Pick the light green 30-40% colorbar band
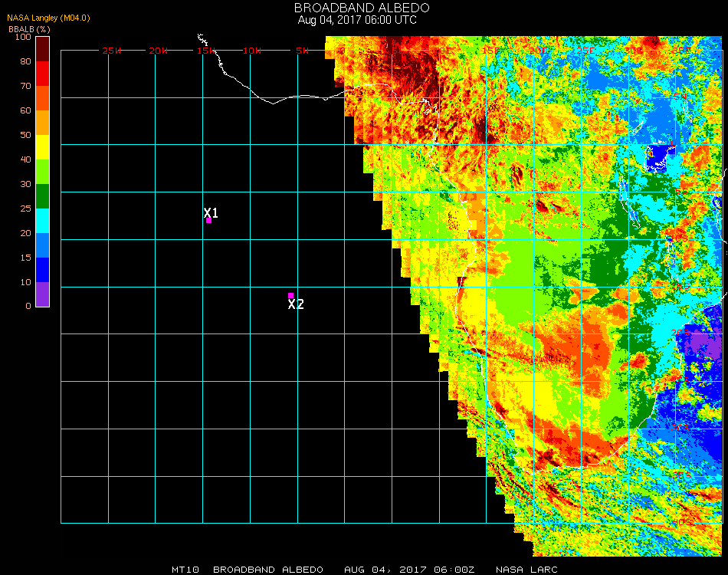The width and height of the screenshot is (728, 575). point(43,172)
